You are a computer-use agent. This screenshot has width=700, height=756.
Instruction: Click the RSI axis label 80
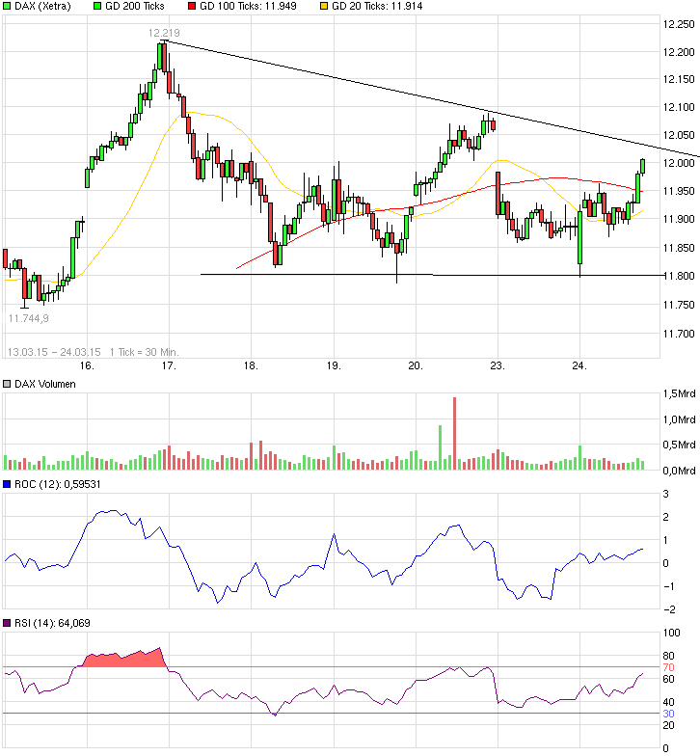coord(669,656)
